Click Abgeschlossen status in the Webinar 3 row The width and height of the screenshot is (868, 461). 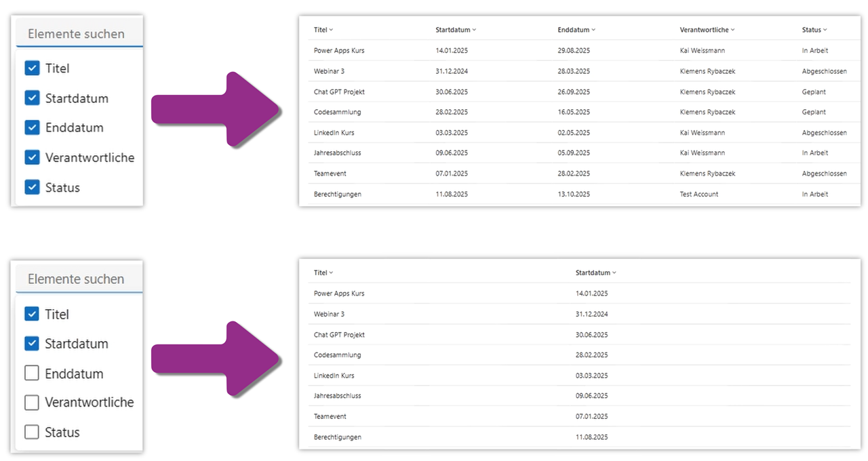coord(824,71)
